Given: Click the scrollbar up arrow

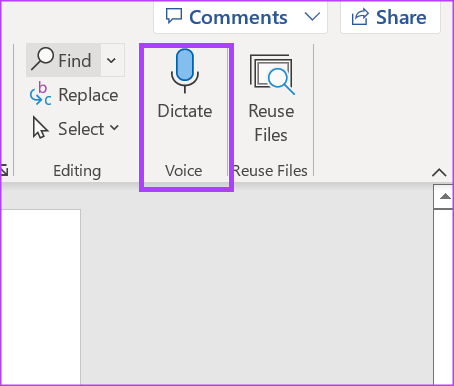Looking at the screenshot, I should [x=445, y=197].
